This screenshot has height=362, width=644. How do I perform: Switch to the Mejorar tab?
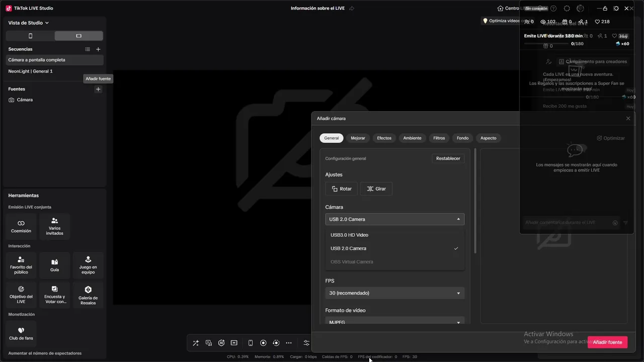tap(358, 138)
